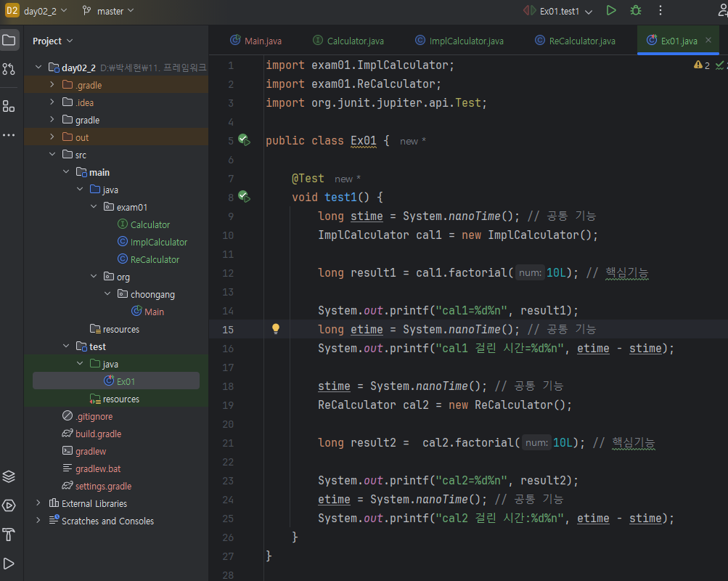Open the Build hammer tool window
This screenshot has width=728, height=581.
(x=9, y=535)
